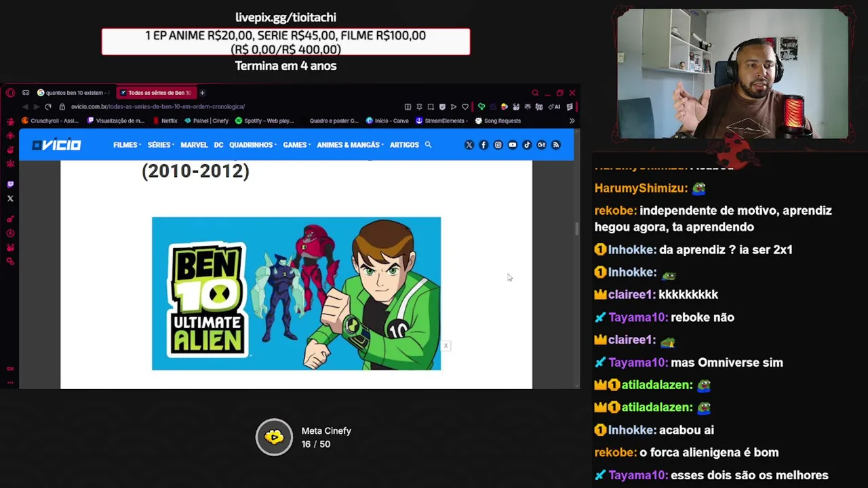Open the StreamElements bookmark

(441, 121)
